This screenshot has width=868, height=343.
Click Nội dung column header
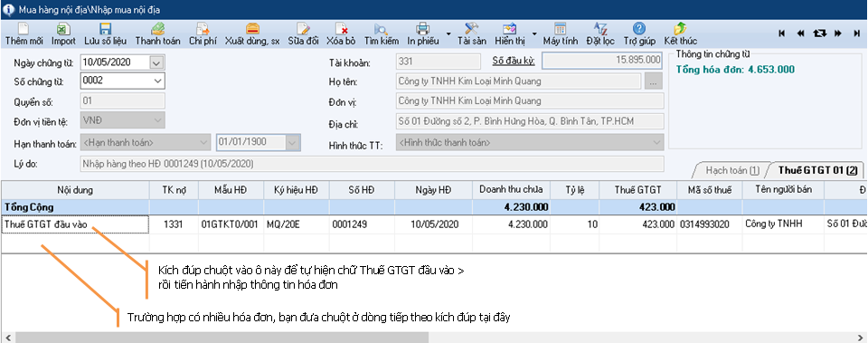[x=75, y=190]
